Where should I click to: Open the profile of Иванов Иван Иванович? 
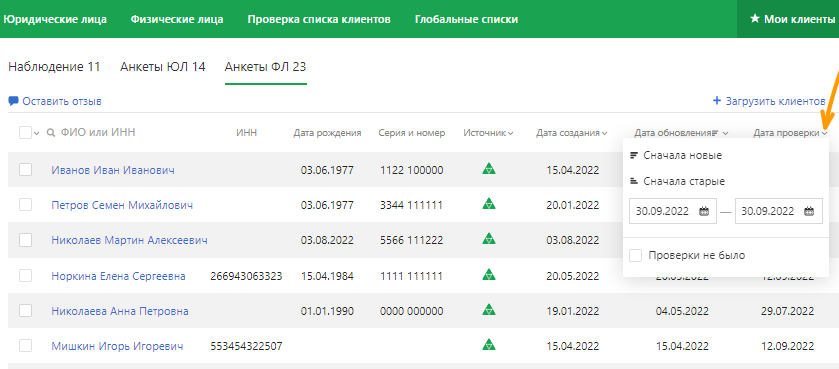click(113, 170)
